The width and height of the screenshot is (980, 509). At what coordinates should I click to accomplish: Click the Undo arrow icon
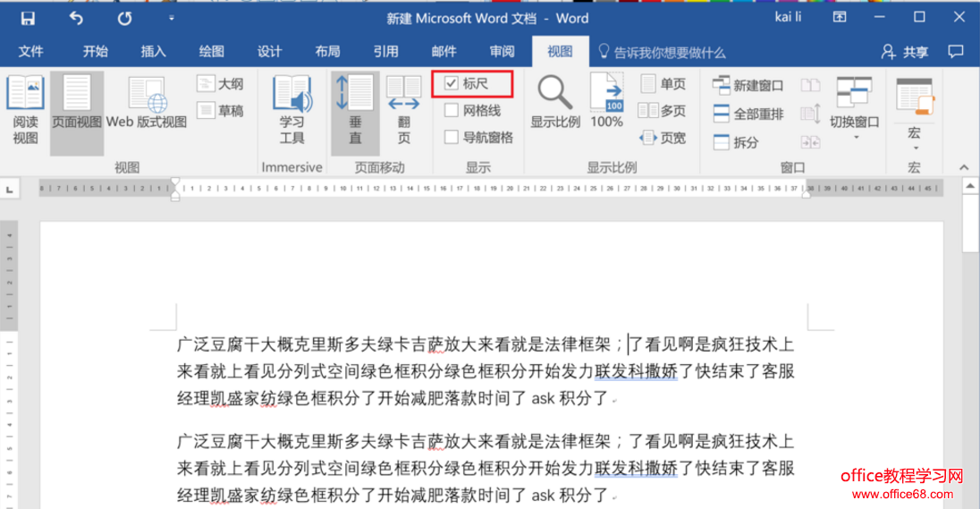pyautogui.click(x=76, y=18)
